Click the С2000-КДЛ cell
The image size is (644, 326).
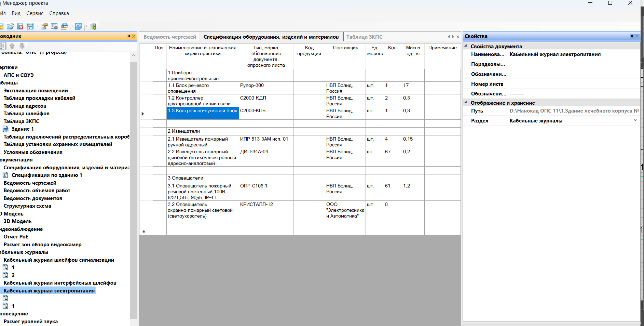pyautogui.click(x=266, y=101)
